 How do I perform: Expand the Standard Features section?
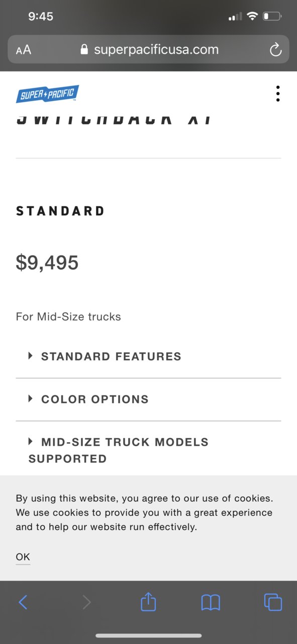pyautogui.click(x=148, y=357)
